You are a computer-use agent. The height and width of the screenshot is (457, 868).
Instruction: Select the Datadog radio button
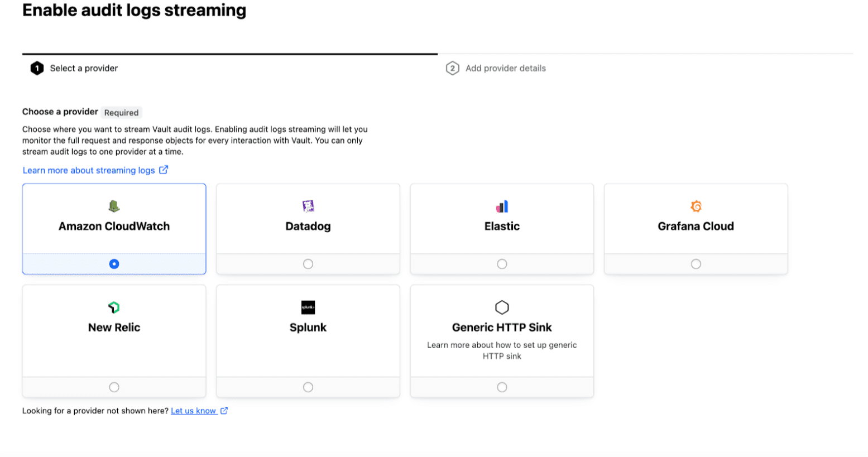308,263
